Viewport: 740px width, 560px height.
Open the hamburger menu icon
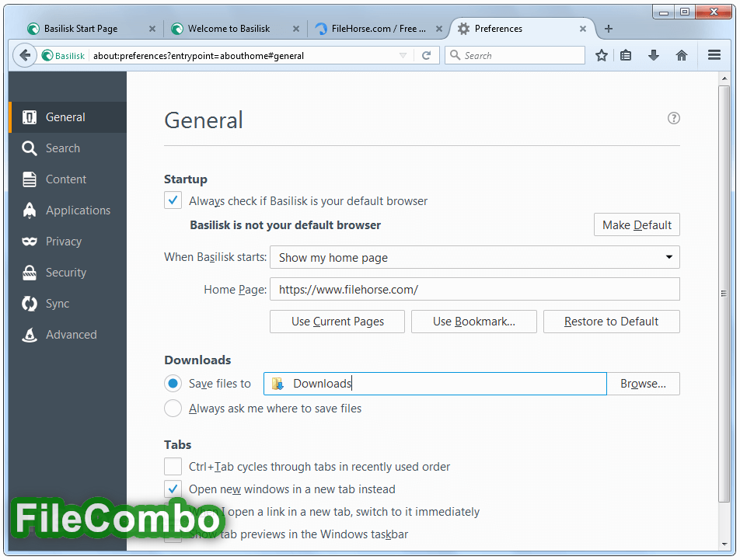tap(714, 55)
